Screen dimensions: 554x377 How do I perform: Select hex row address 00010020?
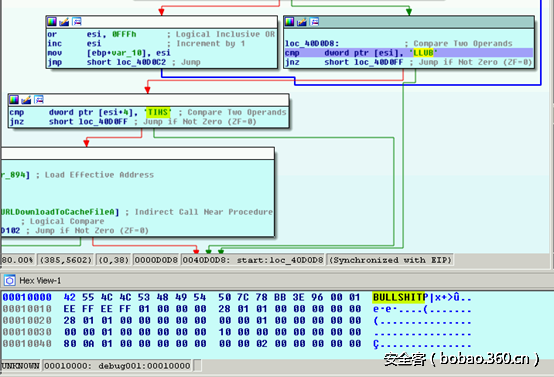[x=27, y=320]
